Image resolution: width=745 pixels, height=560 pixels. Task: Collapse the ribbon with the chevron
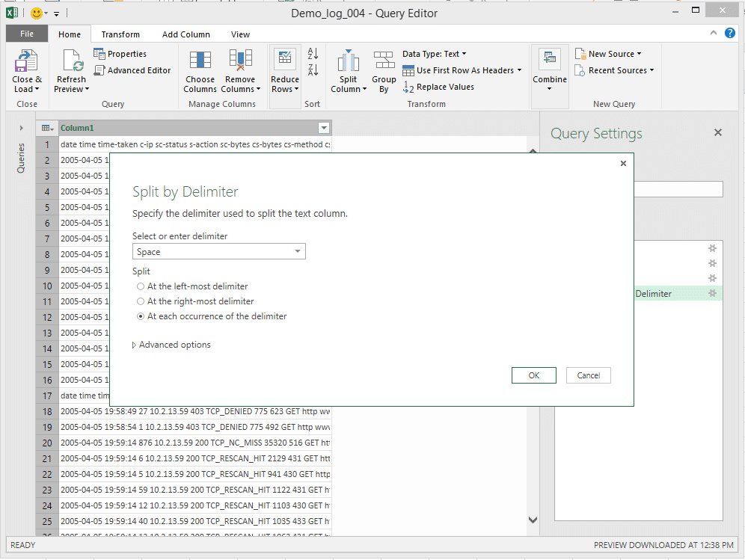coord(713,33)
